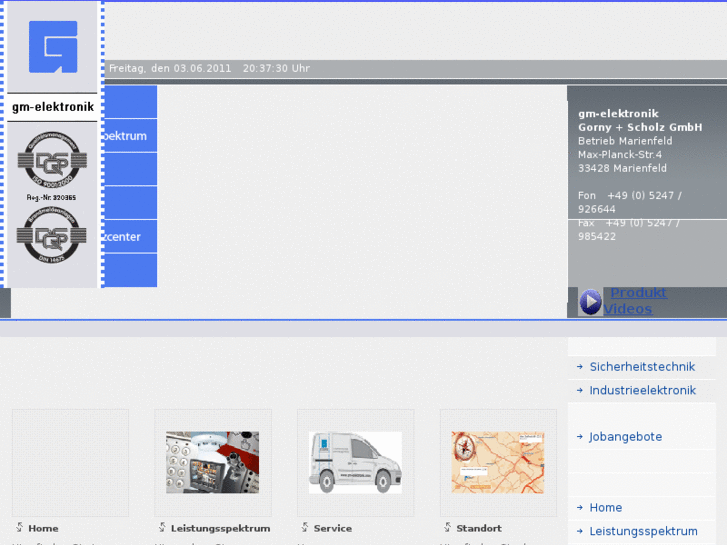The height and width of the screenshot is (545, 727).
Task: Click the Service card heading
Action: 332,528
